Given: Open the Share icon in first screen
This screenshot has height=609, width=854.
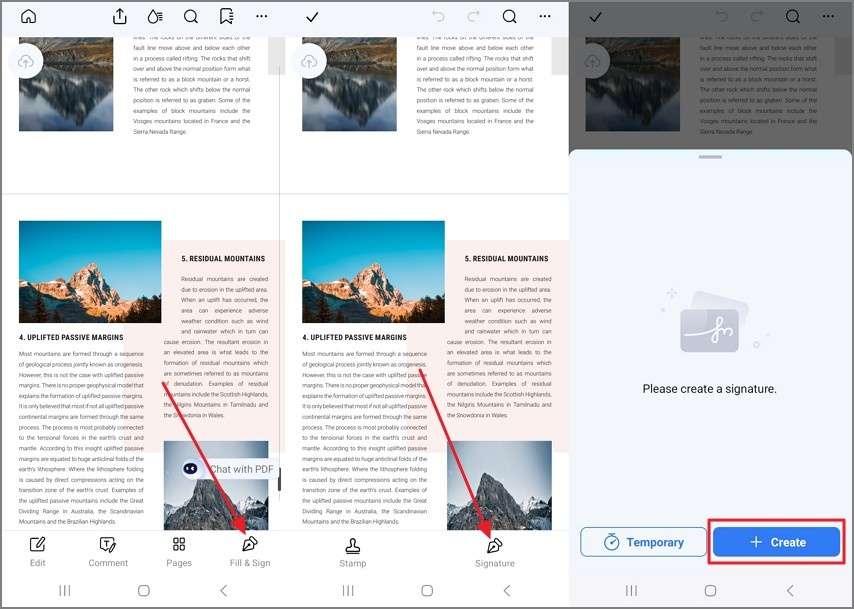Looking at the screenshot, I should (x=119, y=16).
